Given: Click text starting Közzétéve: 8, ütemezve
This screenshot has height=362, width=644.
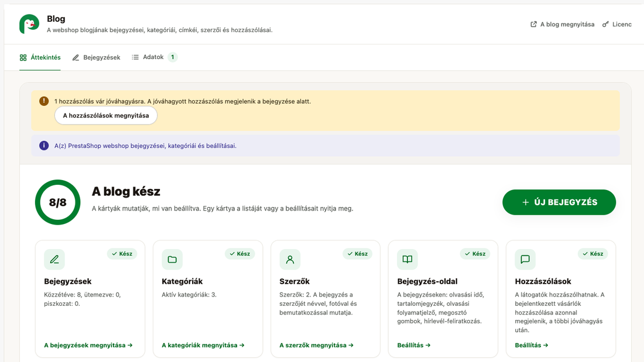Looking at the screenshot, I should 83,299.
